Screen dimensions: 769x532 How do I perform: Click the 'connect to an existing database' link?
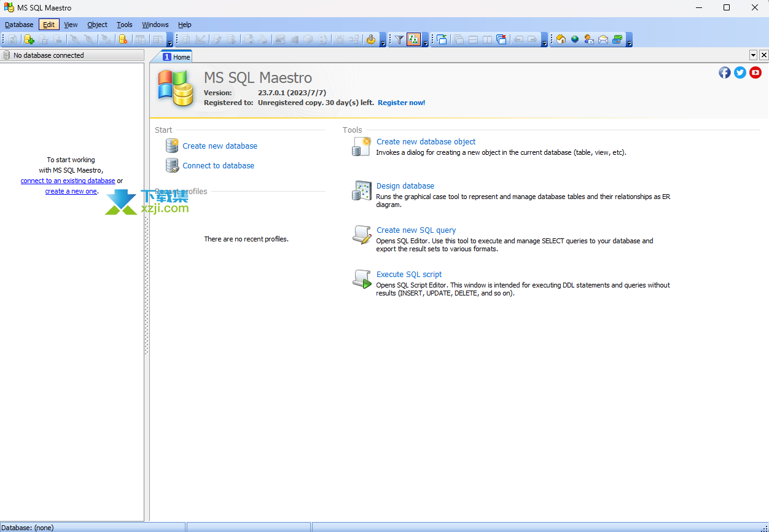(68, 181)
